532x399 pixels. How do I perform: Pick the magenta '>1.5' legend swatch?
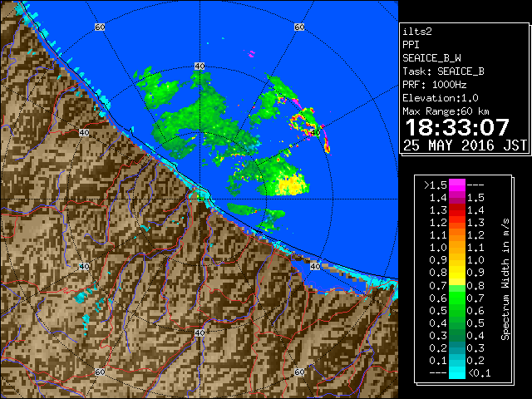(457, 185)
